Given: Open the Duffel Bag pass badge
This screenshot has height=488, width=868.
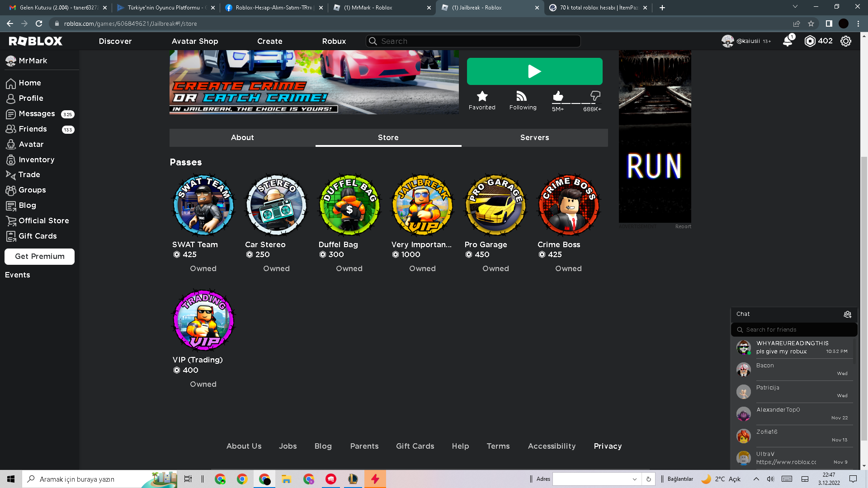Looking at the screenshot, I should [349, 205].
